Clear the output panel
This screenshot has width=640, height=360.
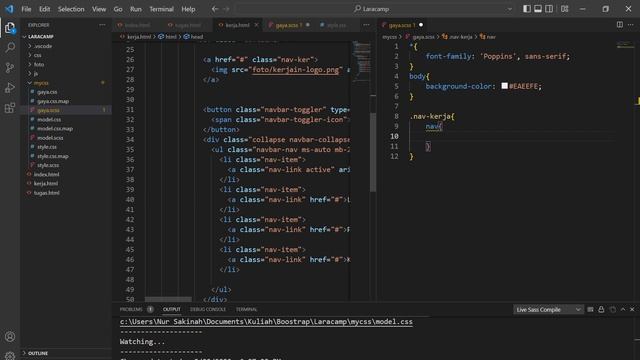[x=590, y=309]
